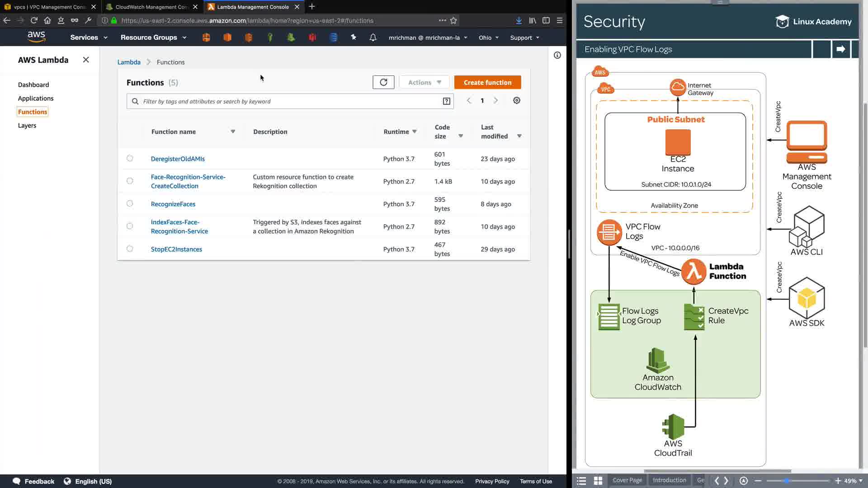
Task: Open the StopEC2Instances function link
Action: (176, 249)
